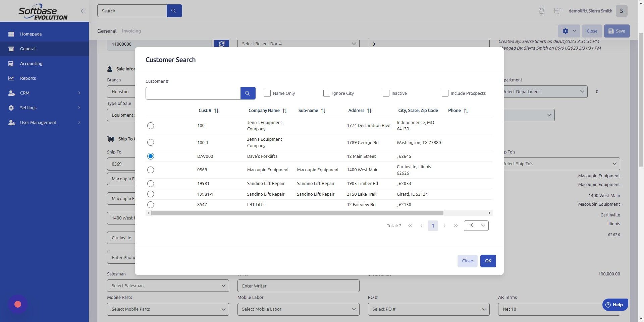
Task: Sort by Cust # column arrows
Action: coord(216,111)
